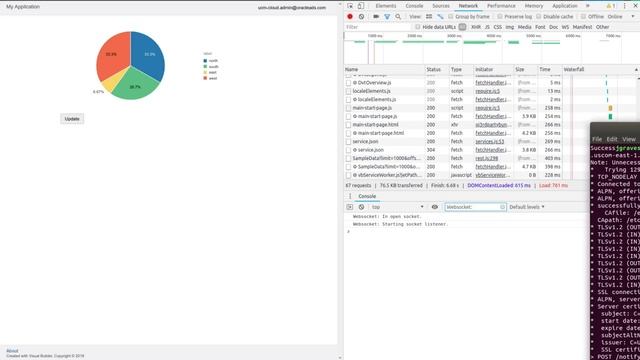The width and height of the screenshot is (640, 360).
Task: Open DevTools customize kebab menu
Action: [x=624, y=6]
